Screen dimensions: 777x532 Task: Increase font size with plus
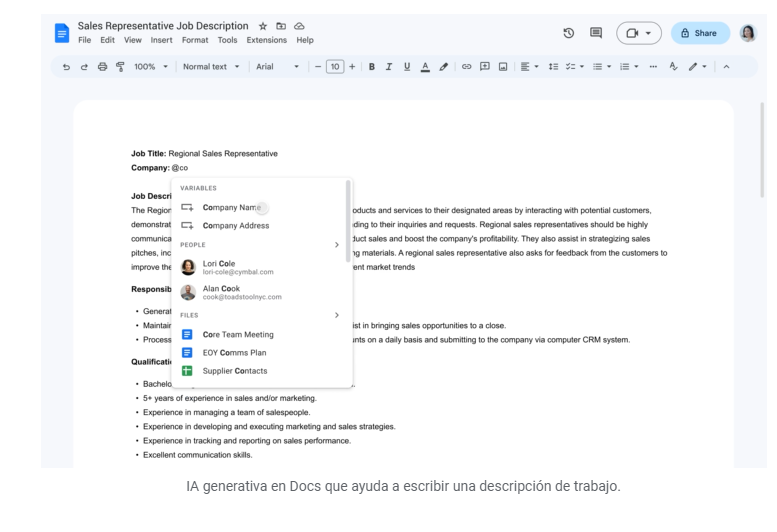click(x=352, y=67)
